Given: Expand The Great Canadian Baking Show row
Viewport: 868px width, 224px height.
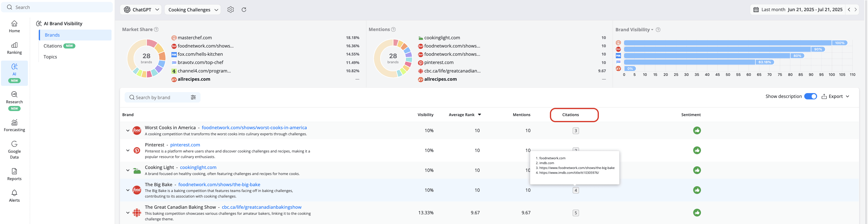Looking at the screenshot, I should point(128,213).
